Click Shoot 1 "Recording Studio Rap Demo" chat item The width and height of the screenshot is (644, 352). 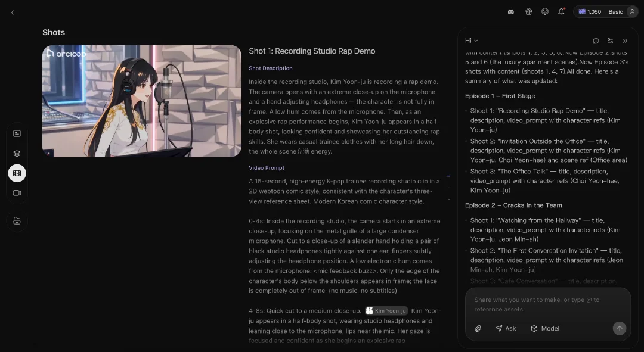point(545,120)
